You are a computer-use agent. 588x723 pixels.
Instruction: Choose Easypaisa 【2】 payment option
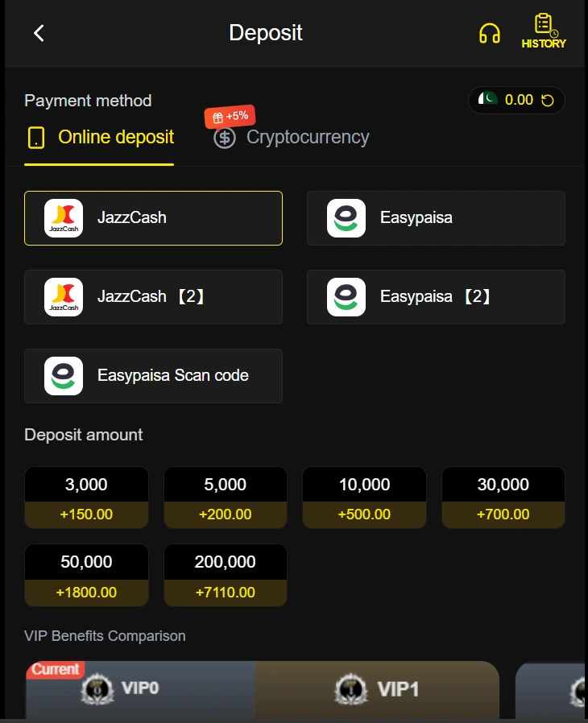tap(436, 297)
